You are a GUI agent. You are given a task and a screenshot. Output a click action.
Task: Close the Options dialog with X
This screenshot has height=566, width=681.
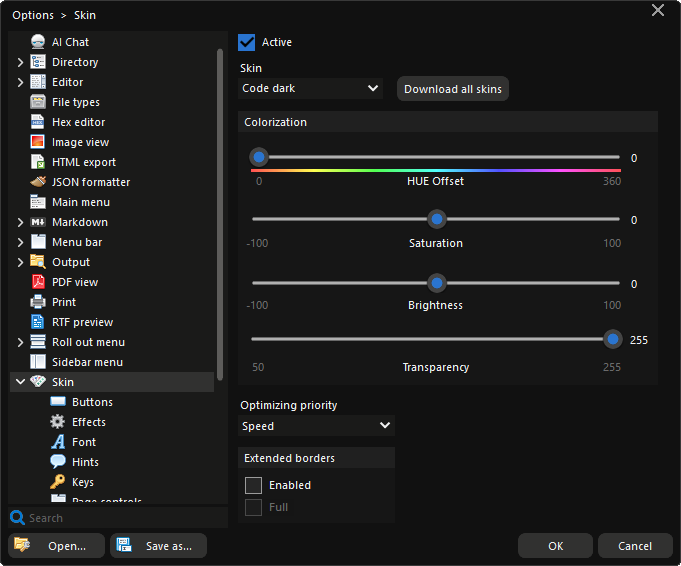[x=658, y=10]
